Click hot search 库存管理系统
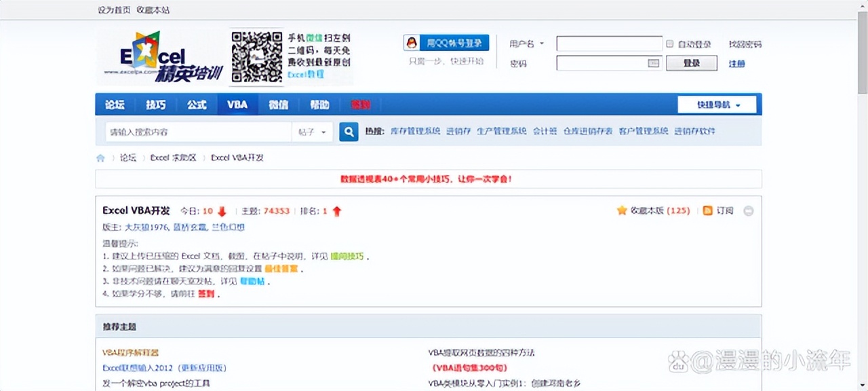The width and height of the screenshot is (868, 391). 415,131
